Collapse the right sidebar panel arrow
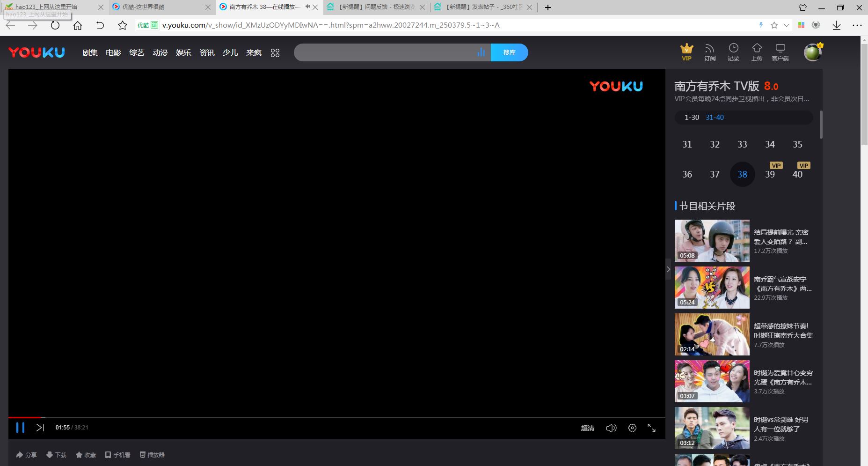This screenshot has width=868, height=466. point(668,269)
